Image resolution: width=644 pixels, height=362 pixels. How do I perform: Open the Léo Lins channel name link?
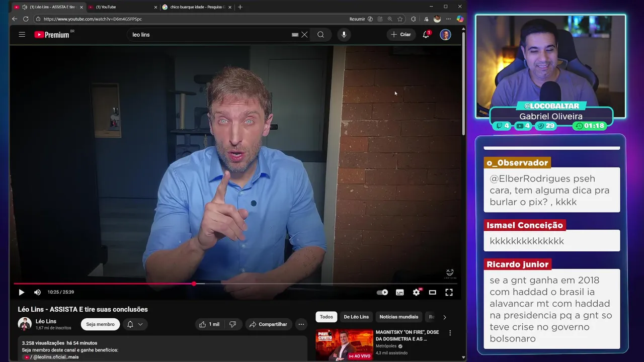[x=46, y=321]
